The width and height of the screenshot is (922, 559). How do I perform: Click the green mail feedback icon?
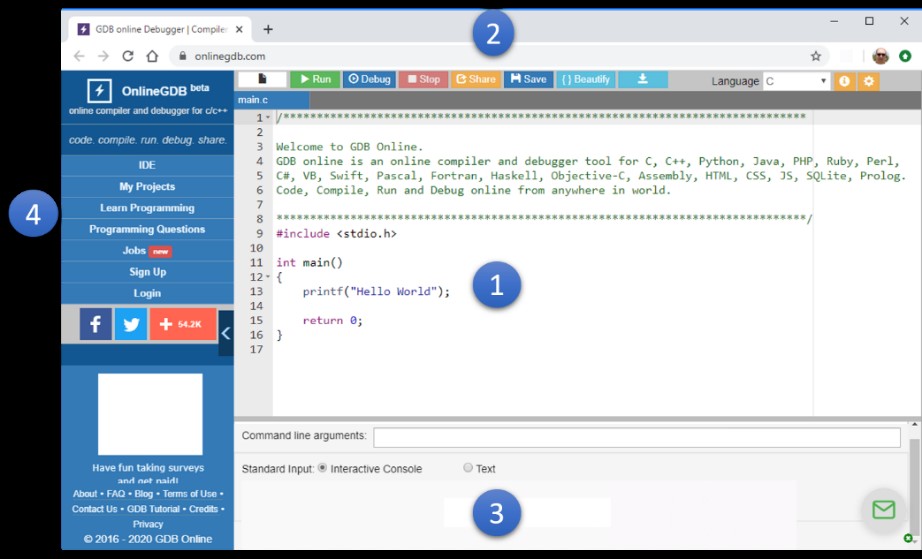point(884,510)
